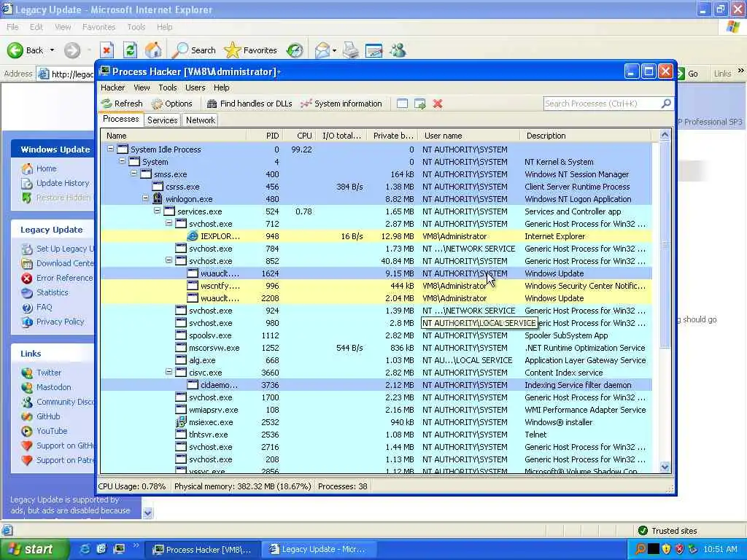Screen dimensions: 747x560
Task: Click the Search button in Internet Explorer toolbar
Action: pyautogui.click(x=194, y=50)
